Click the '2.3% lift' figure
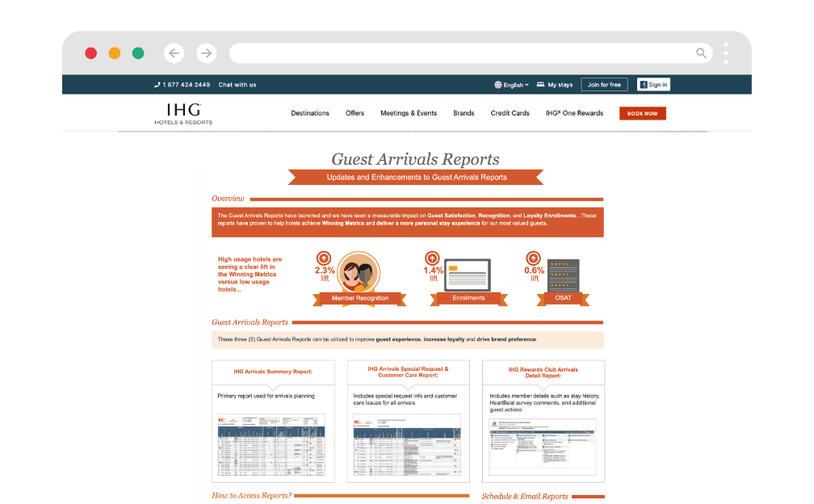This screenshot has height=504, width=814. [x=325, y=274]
